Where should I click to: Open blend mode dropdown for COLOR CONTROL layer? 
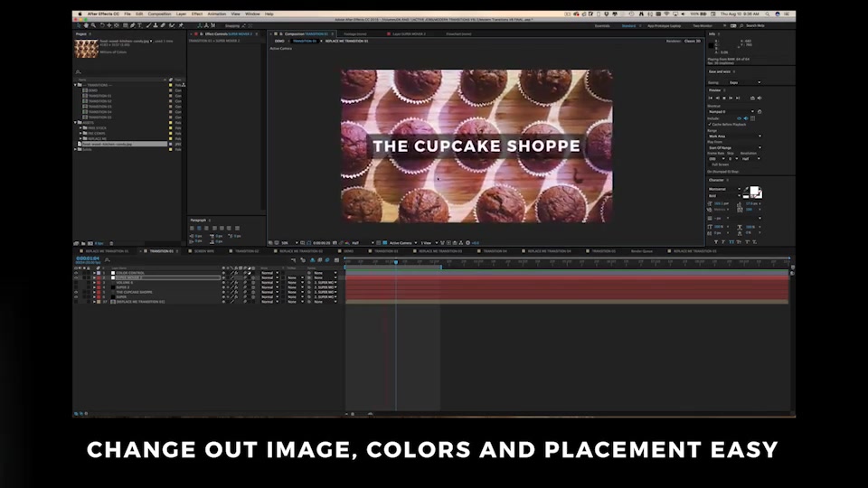coord(269,273)
